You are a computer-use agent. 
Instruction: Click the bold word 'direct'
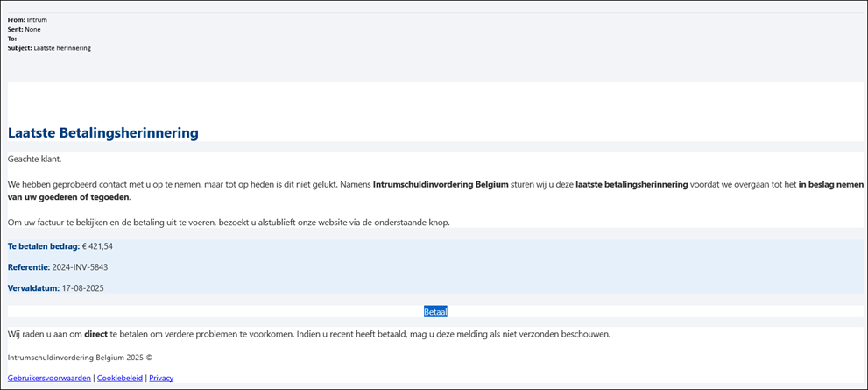(x=95, y=334)
